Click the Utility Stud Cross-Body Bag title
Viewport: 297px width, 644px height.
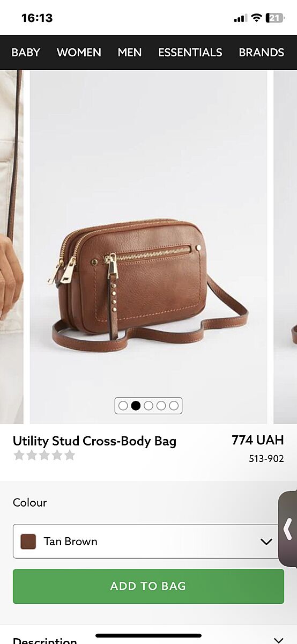94,441
